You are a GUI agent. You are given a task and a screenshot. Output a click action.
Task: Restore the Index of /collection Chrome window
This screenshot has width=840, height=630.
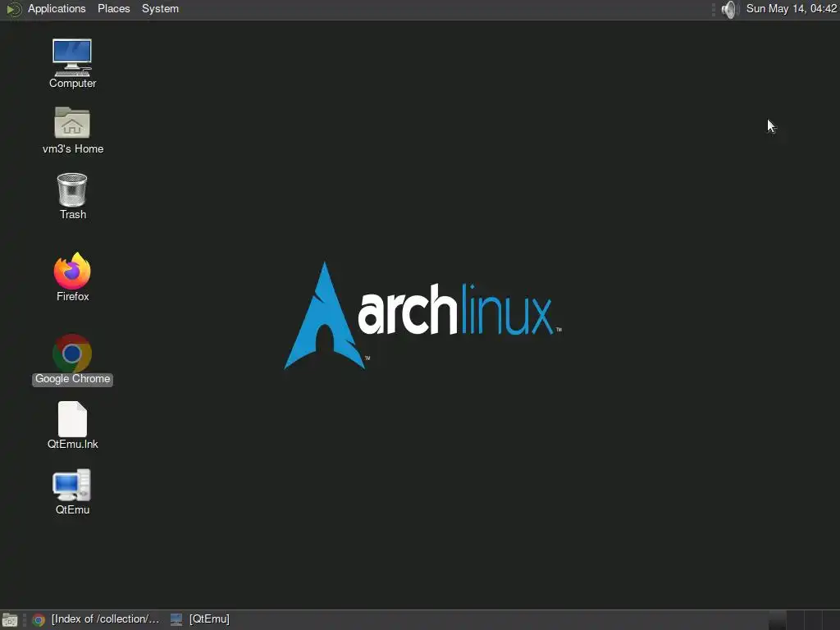coord(96,619)
